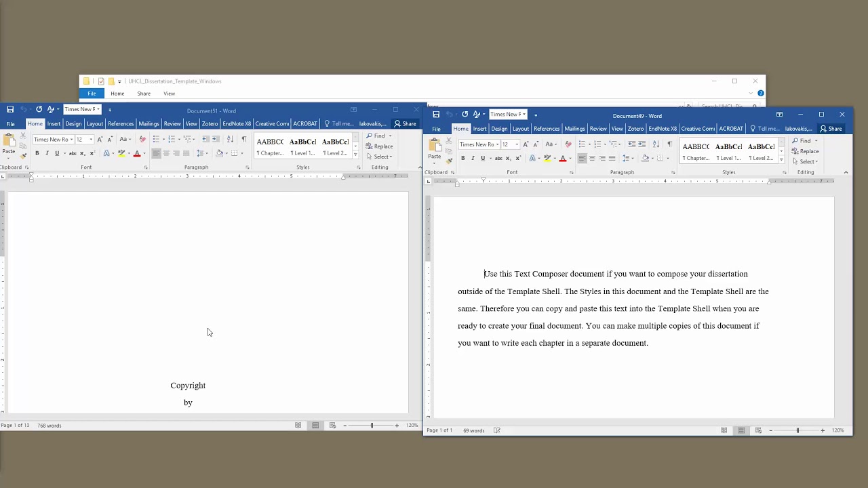Screen dimensions: 868x488
Task: Toggle Subscript in Document49
Action: click(x=509, y=158)
